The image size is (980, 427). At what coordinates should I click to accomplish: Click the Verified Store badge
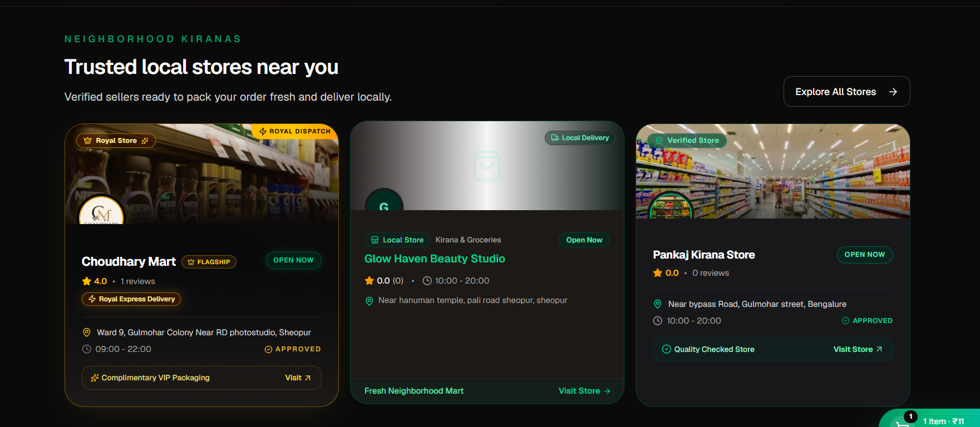click(687, 141)
